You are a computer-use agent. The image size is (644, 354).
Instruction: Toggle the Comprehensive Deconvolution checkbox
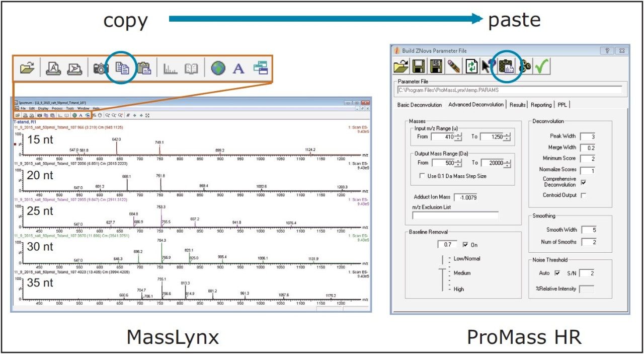tap(583, 182)
